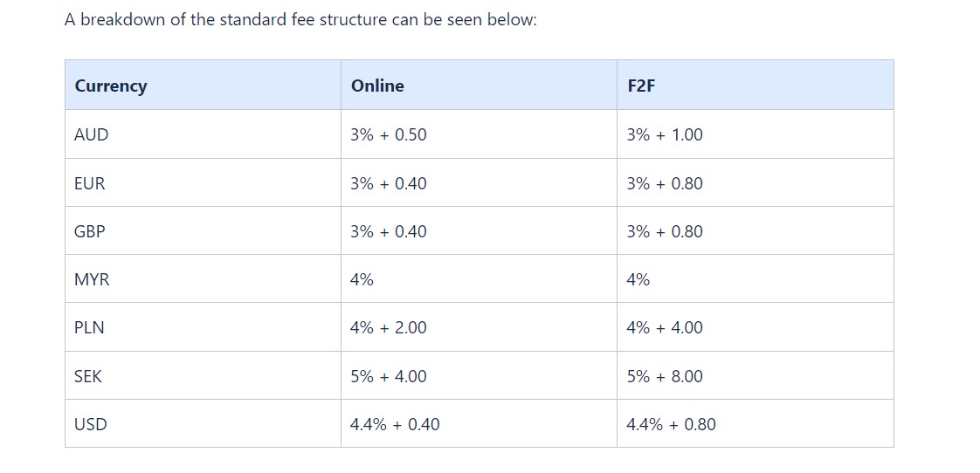This screenshot has width=980, height=473.
Task: Click the SEK F2F fee 5% + 8.00
Action: (x=665, y=376)
